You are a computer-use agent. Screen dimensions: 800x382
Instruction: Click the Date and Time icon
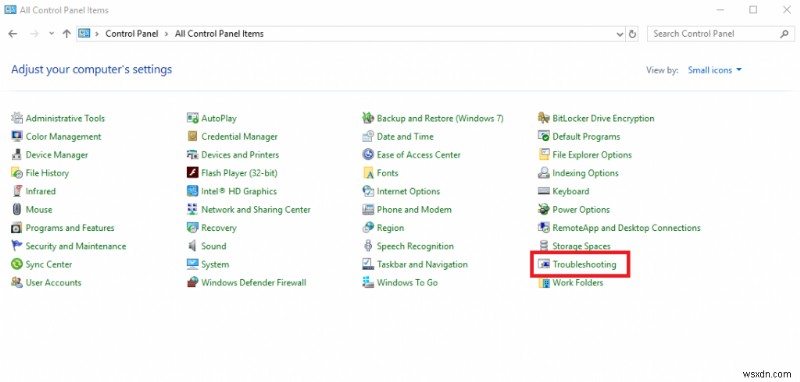click(368, 137)
